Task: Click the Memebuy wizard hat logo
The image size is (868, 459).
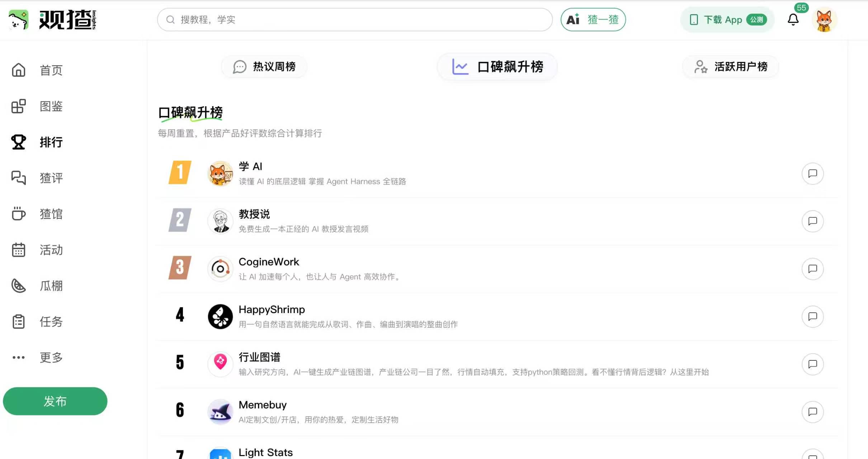Action: [220, 412]
